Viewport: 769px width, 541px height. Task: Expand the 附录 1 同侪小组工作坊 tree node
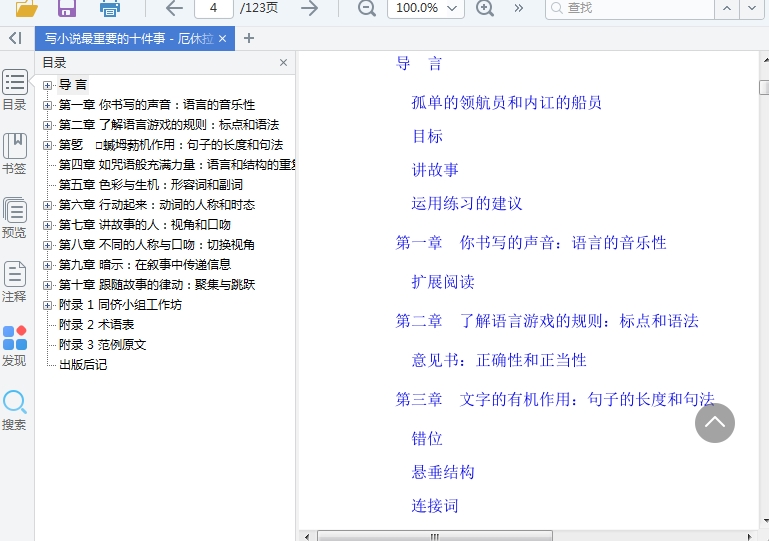(47, 306)
